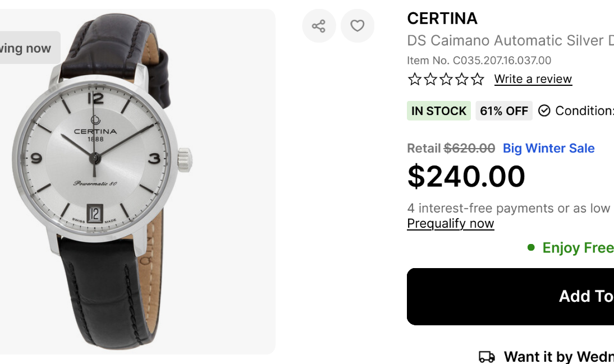This screenshot has height=364, width=614.
Task: Open the Write a review link
Action: [x=533, y=79]
